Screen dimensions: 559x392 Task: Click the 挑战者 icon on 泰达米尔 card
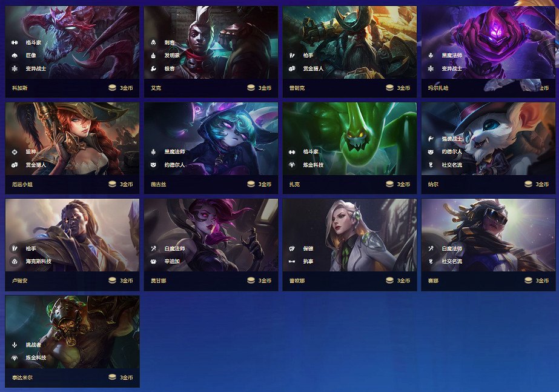pos(15,345)
